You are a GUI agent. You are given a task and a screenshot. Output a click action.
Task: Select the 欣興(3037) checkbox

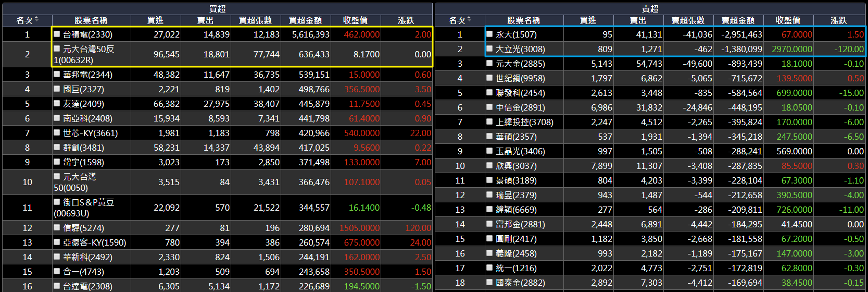489,165
